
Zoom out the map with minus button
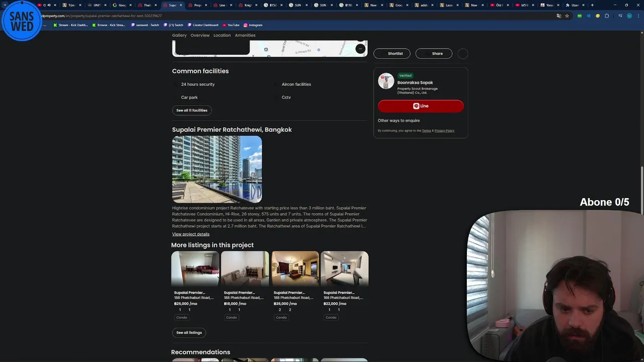tap(360, 49)
